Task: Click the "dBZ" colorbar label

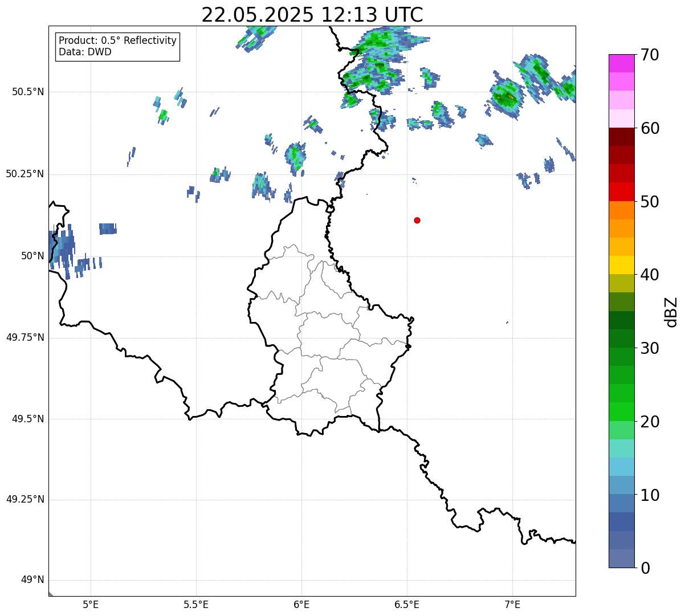Action: [671, 312]
